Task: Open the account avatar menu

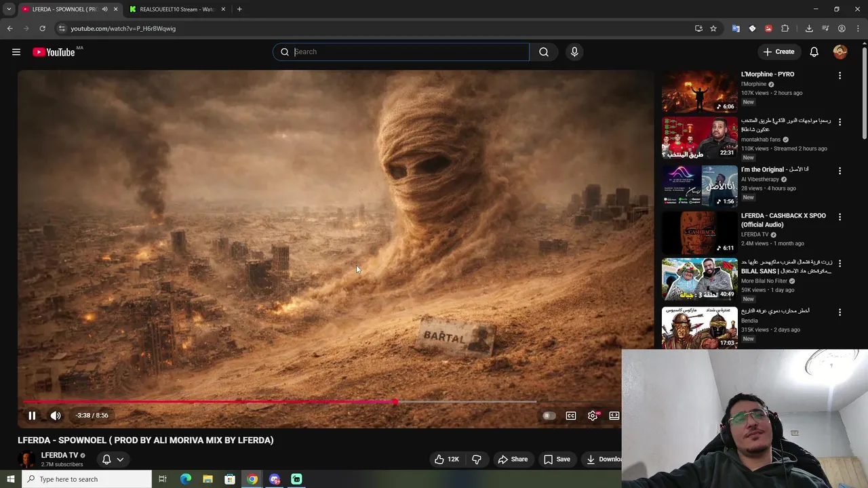Action: (x=840, y=52)
